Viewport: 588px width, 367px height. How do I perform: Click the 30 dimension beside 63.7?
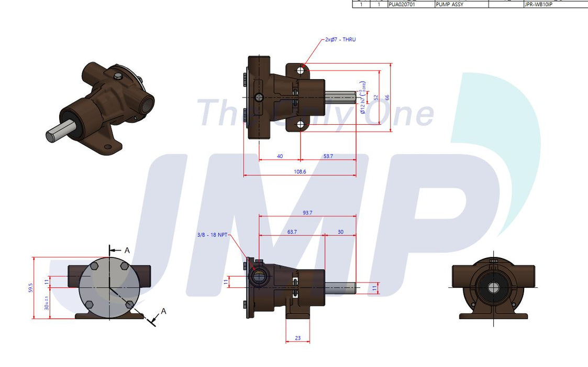pos(340,232)
